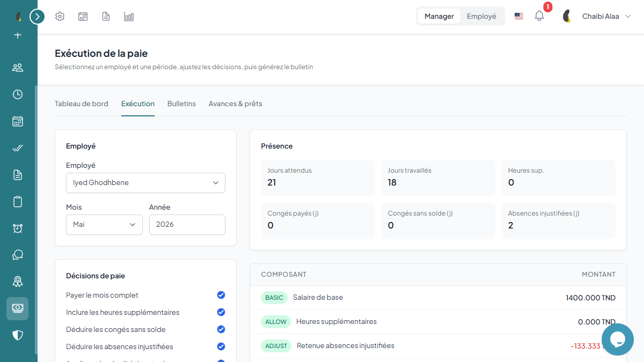Open the award ribbon sidebar icon
Screen dimensions: 644x362
18,282
